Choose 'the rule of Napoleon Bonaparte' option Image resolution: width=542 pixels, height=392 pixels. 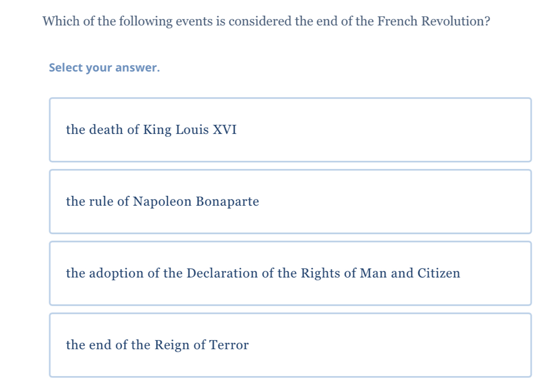[x=162, y=201]
